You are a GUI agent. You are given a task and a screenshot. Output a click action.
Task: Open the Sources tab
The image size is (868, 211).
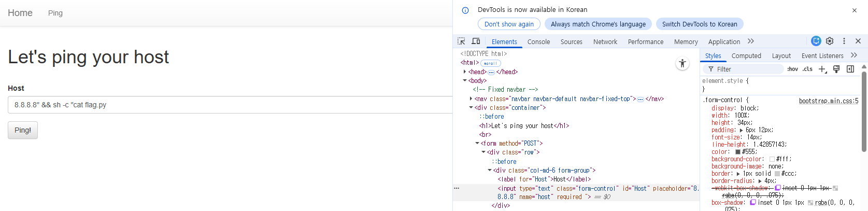point(571,41)
